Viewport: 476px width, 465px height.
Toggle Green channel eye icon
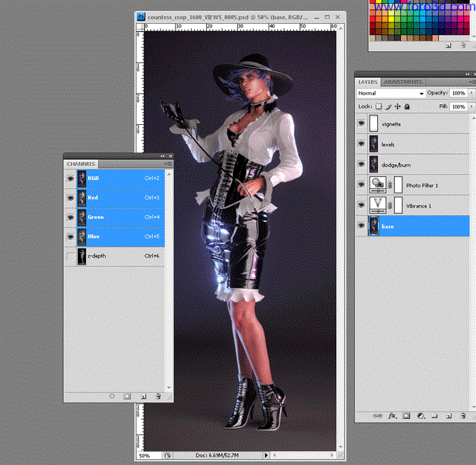(x=71, y=217)
